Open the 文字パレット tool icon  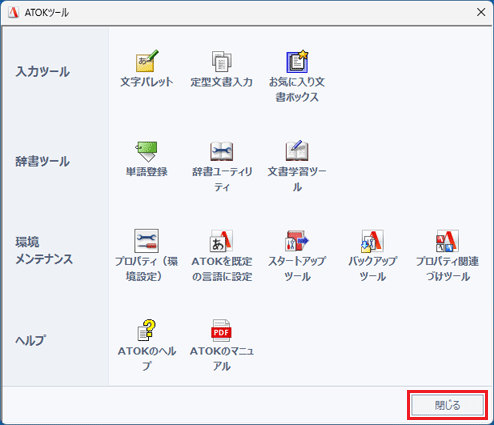(146, 61)
